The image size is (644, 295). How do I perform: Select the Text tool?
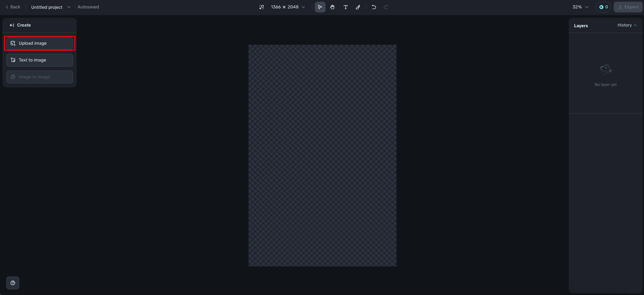345,7
